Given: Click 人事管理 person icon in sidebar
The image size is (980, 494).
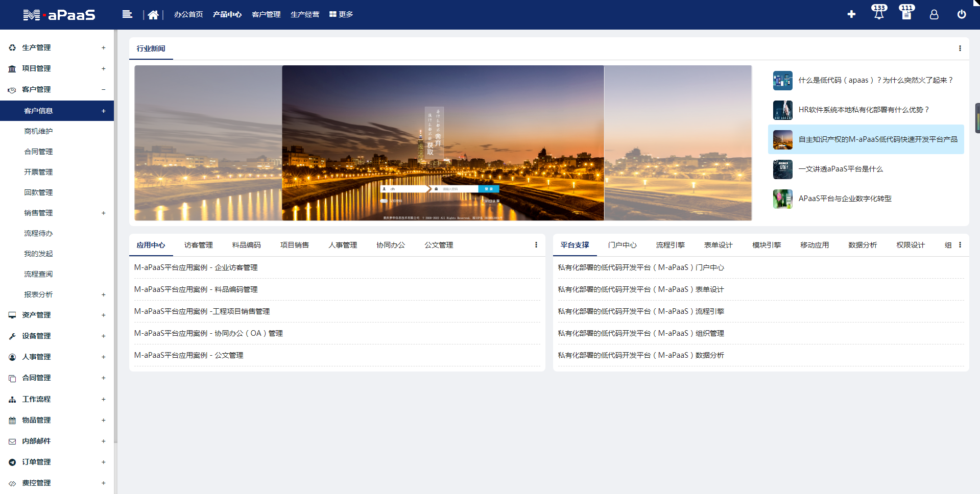Looking at the screenshot, I should [12, 357].
